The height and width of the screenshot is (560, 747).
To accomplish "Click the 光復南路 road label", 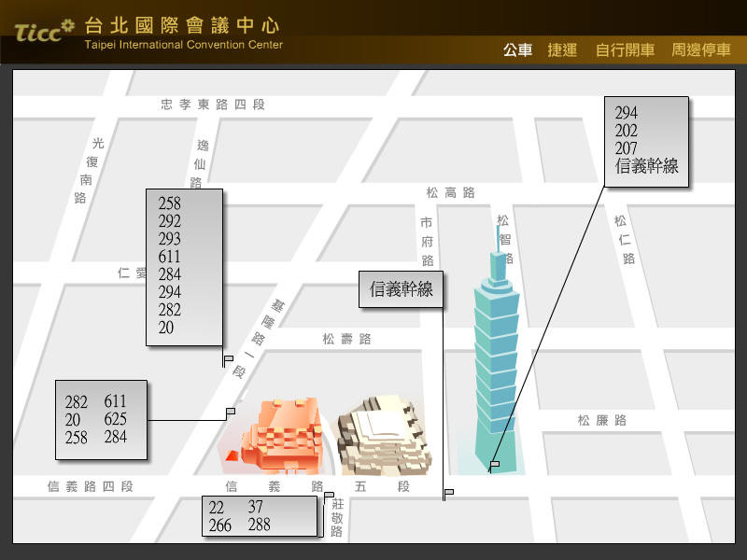I will tap(89, 171).
